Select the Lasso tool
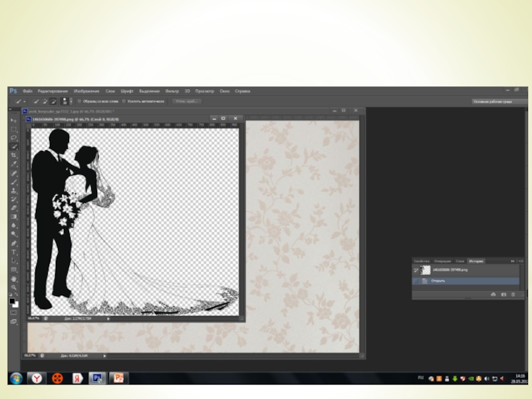Screen dimensions: 532x399 point(13,138)
